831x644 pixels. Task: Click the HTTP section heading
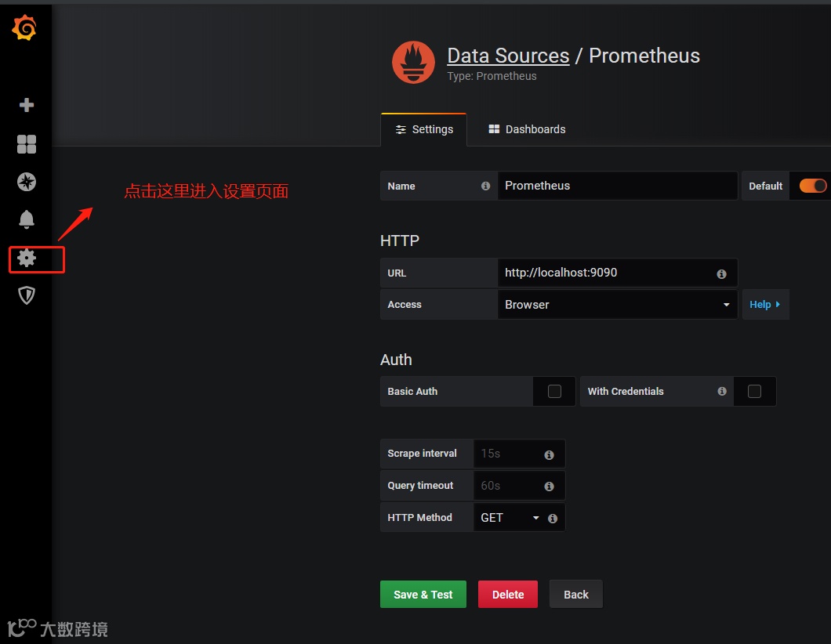pyautogui.click(x=400, y=241)
